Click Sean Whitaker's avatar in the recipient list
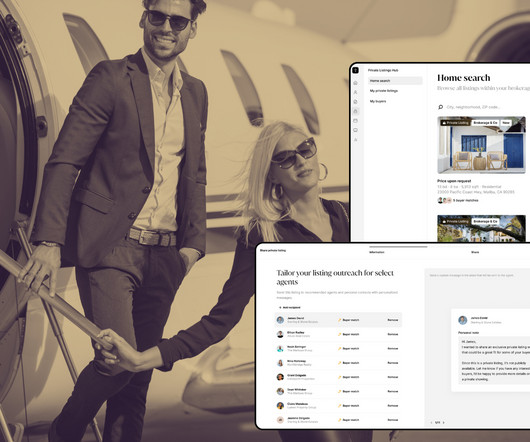 click(x=280, y=391)
